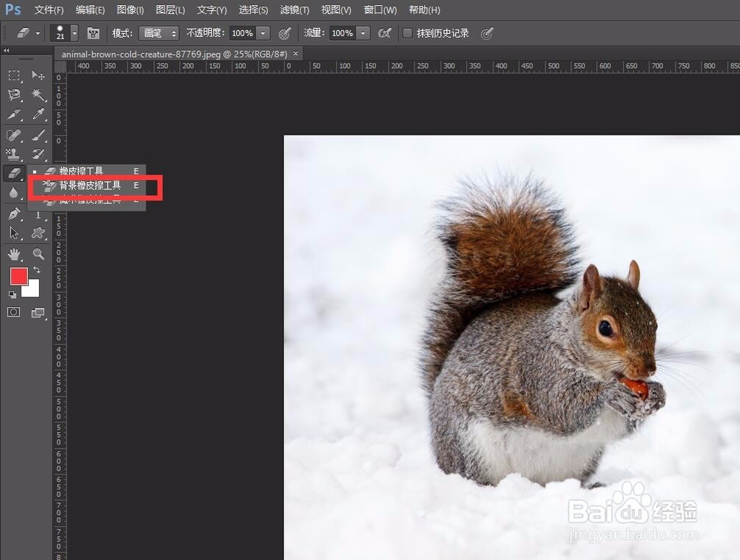Toggle Quick Mask mode
The image size is (740, 560).
[x=13, y=312]
